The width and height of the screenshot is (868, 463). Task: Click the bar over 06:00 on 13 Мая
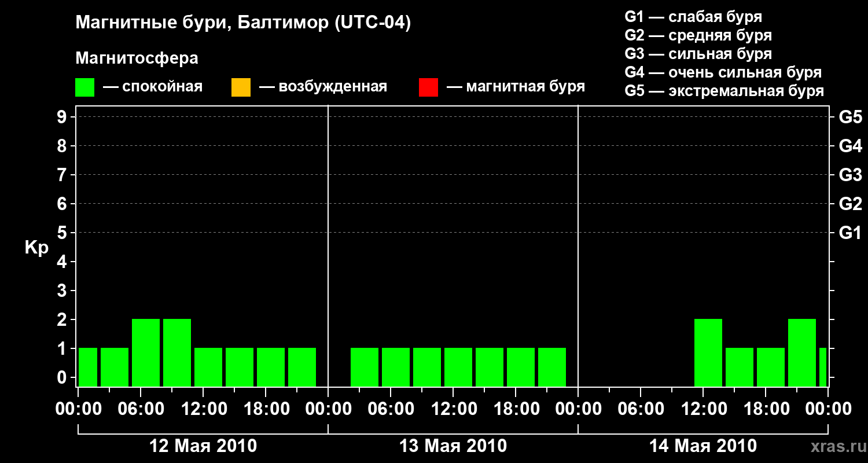pos(396,367)
